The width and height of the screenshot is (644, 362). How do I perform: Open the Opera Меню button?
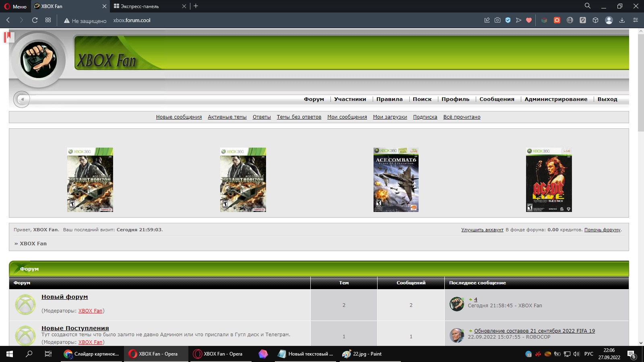point(15,6)
